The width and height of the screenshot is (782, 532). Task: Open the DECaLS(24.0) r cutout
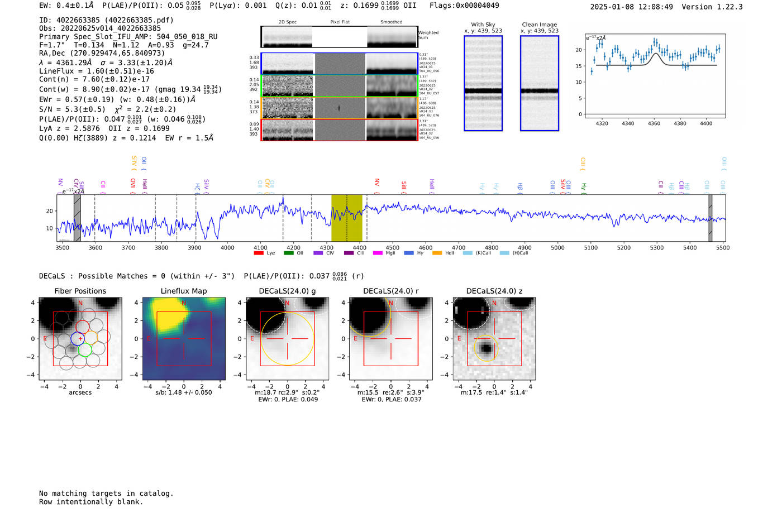(x=391, y=339)
